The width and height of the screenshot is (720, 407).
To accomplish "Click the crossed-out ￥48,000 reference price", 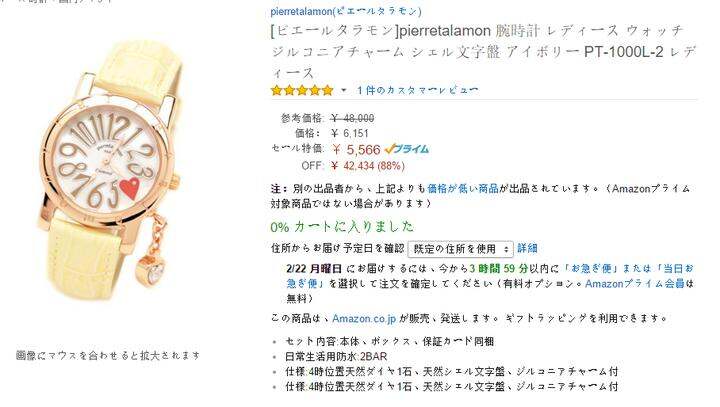I will (352, 119).
